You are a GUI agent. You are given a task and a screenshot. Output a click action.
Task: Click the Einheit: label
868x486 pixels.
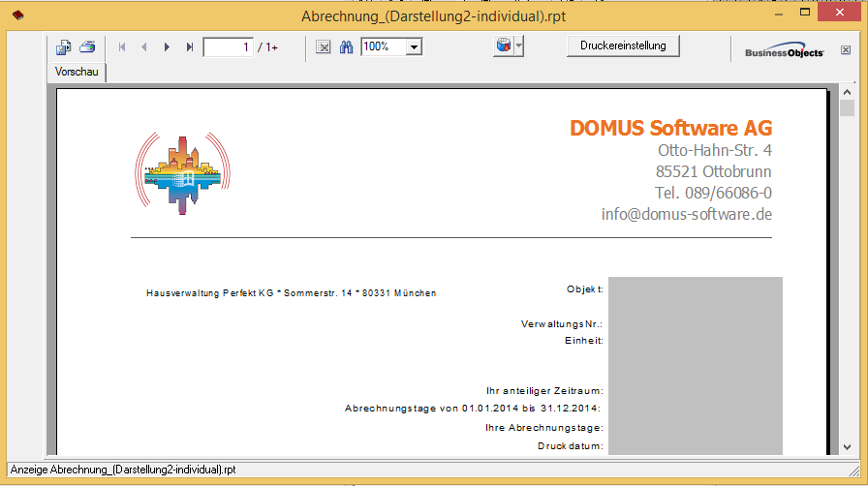point(584,341)
